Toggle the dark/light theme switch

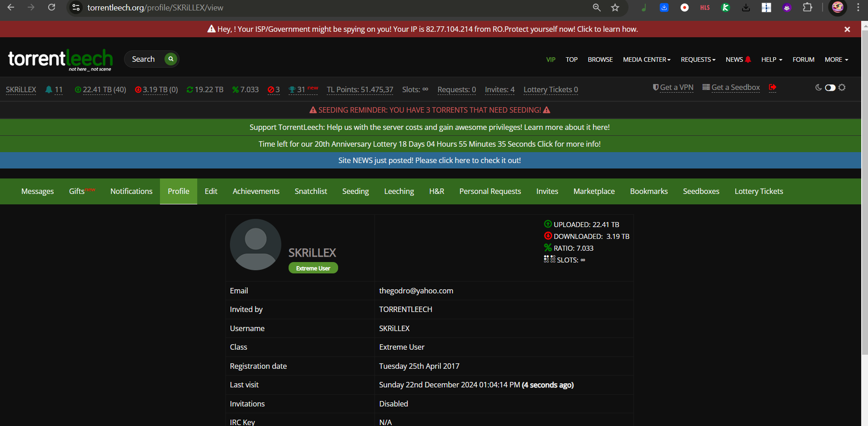pyautogui.click(x=830, y=88)
